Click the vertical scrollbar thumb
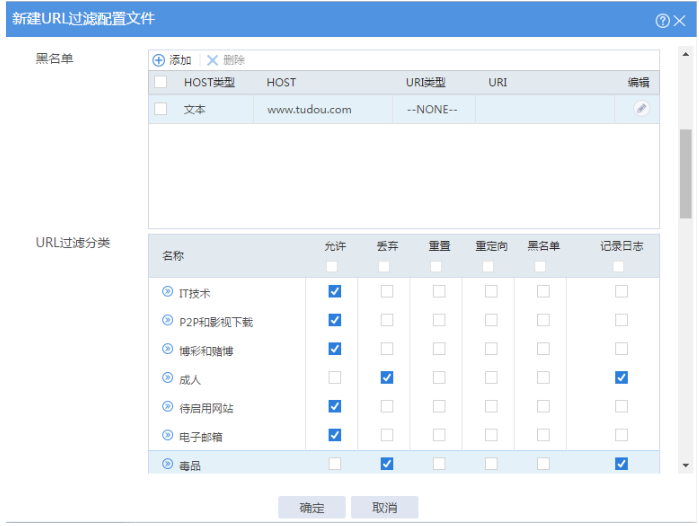This screenshot has height=526, width=699. pos(686,174)
